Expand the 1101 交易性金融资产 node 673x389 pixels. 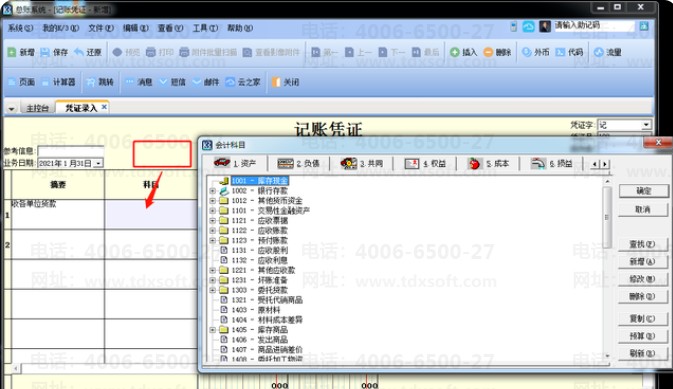coord(212,210)
